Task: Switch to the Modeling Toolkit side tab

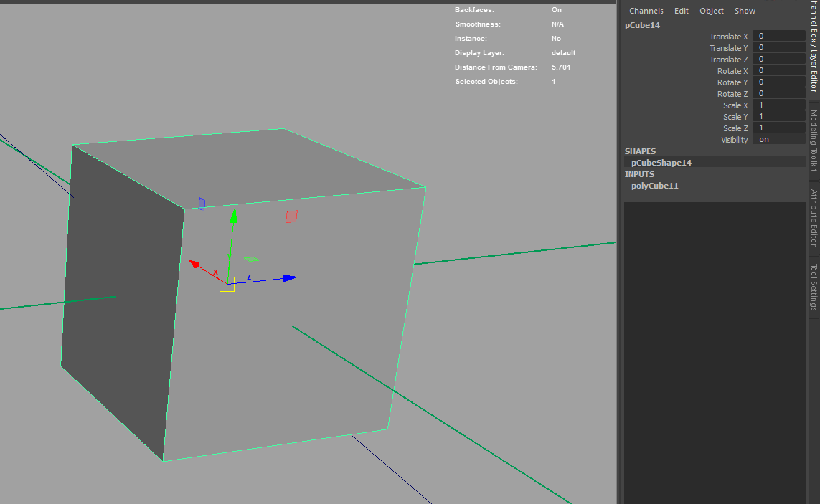Action: (814, 140)
